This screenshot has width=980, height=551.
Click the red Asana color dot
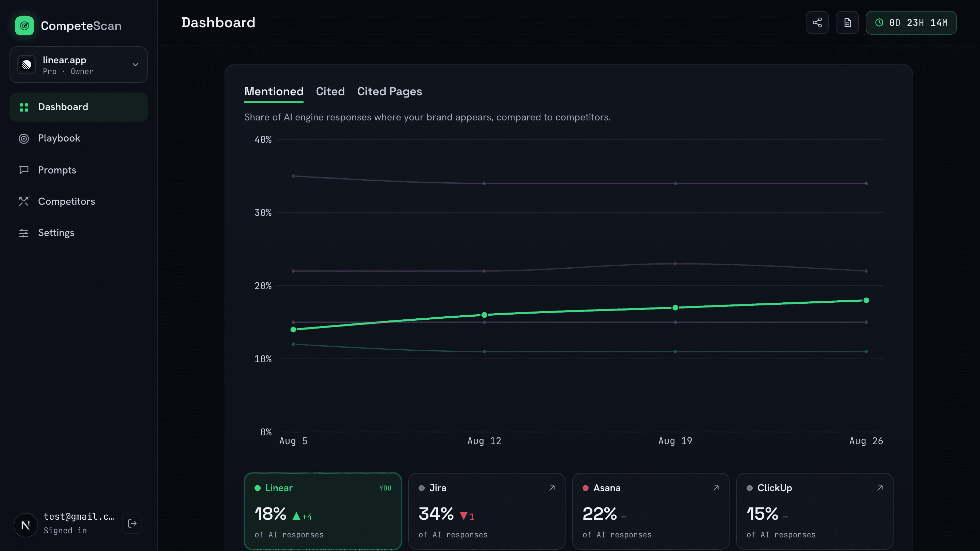(586, 488)
